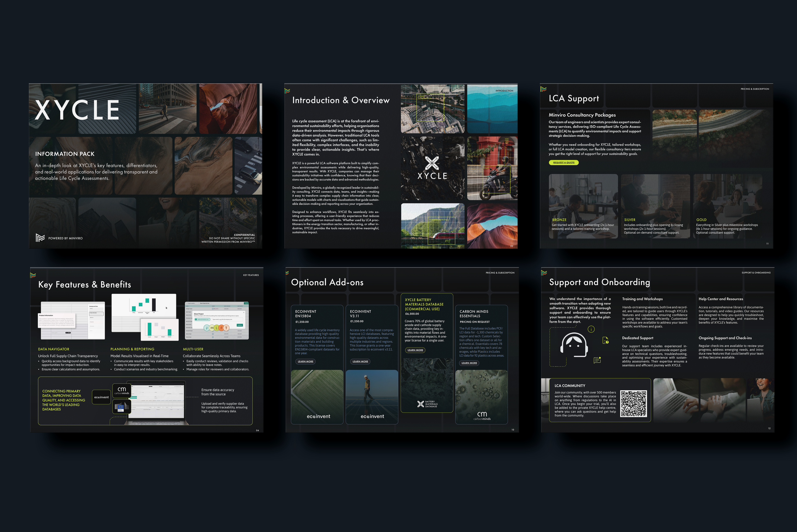Click the document question-mark help icon
This screenshot has height=532, width=797.
pos(605,340)
